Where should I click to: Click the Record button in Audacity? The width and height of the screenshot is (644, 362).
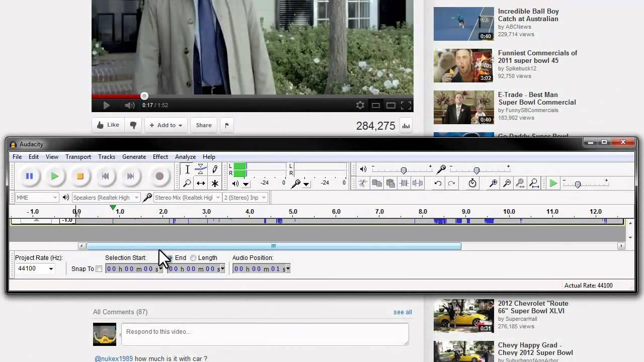coord(159,176)
